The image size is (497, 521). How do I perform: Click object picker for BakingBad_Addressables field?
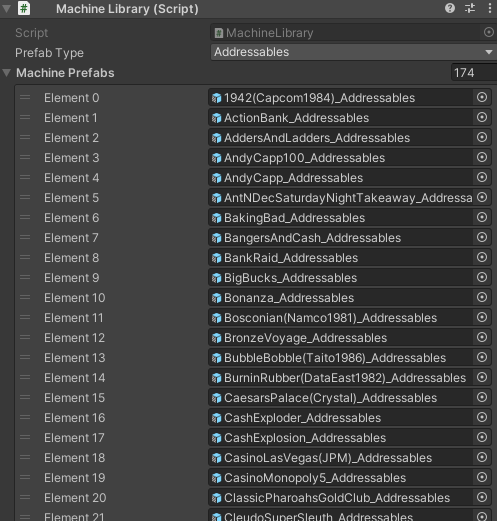(482, 217)
